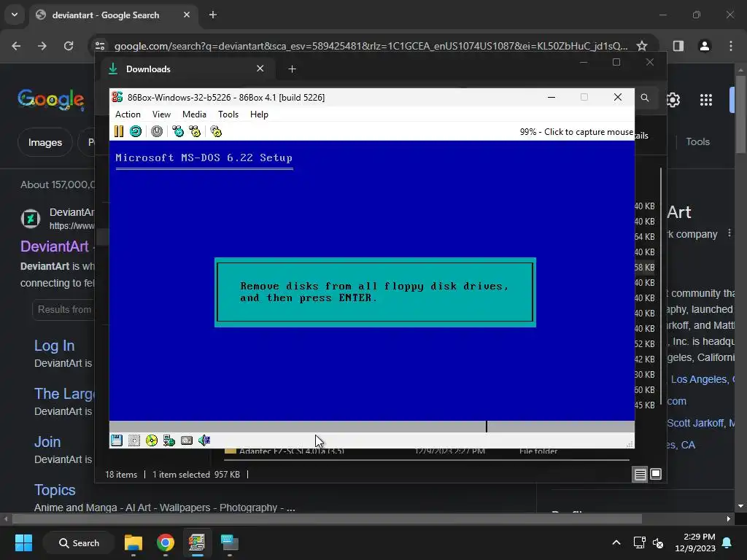The width and height of the screenshot is (747, 560).
Task: Go forward in Chrome
Action: point(42,46)
